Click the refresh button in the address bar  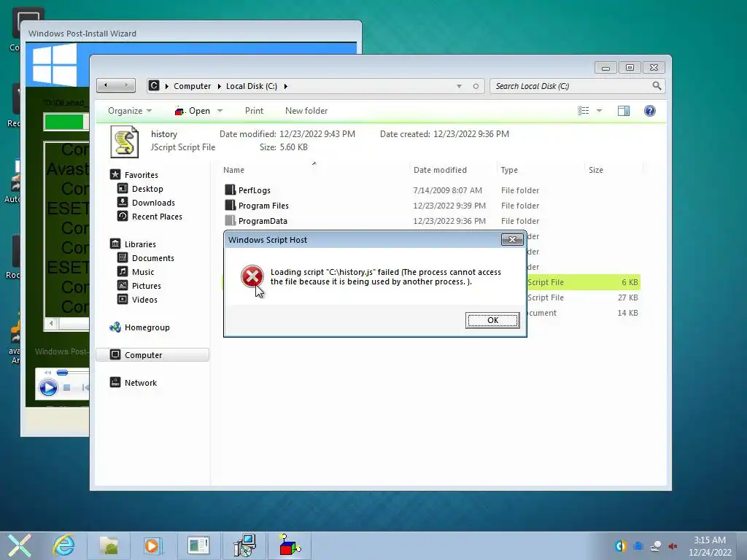pos(476,86)
